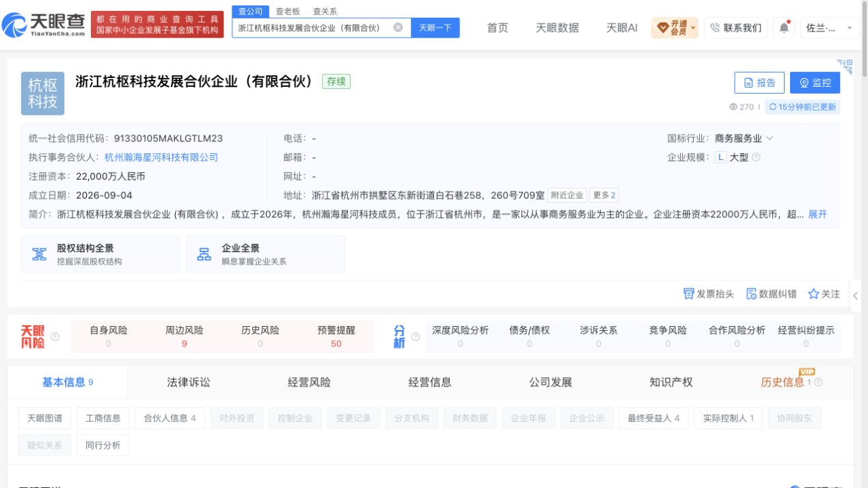The height and width of the screenshot is (488, 868).
Task: Open 杭州瀚海星河科技有限公司 partner link
Action: pos(161,157)
